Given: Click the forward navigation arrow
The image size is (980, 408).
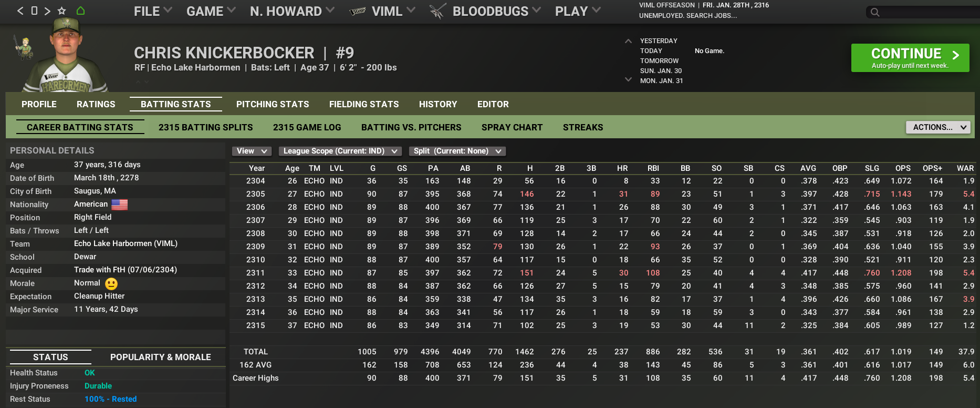Looking at the screenshot, I should click(x=47, y=11).
